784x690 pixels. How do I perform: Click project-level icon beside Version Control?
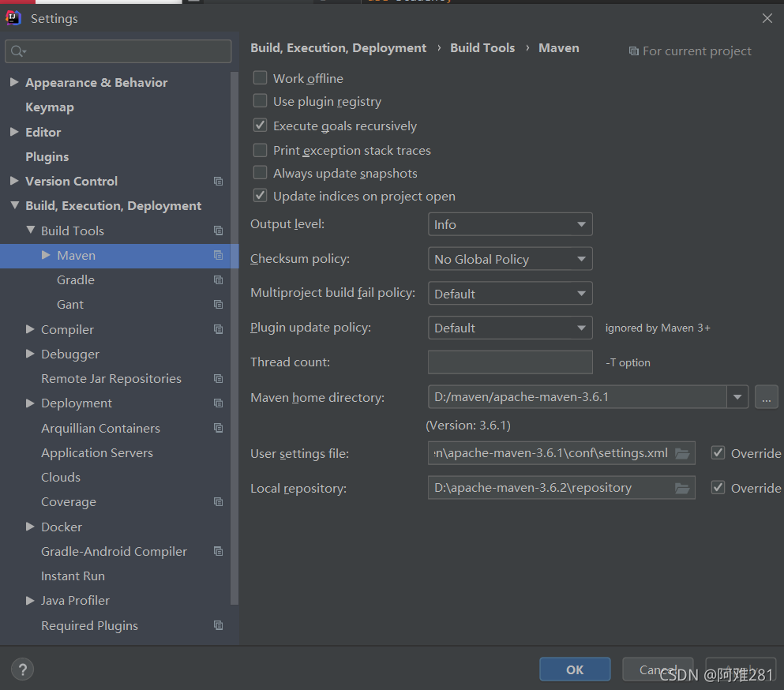tap(218, 181)
